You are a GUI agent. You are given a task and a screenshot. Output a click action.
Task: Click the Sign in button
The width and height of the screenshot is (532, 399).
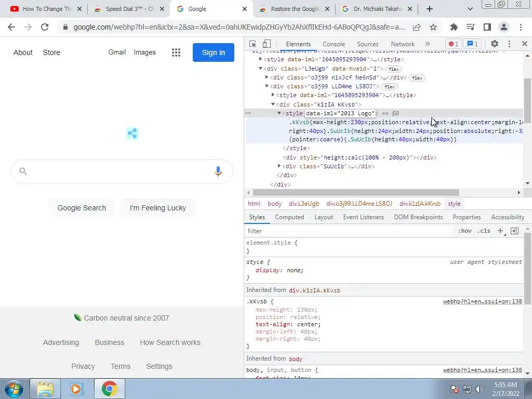point(214,52)
